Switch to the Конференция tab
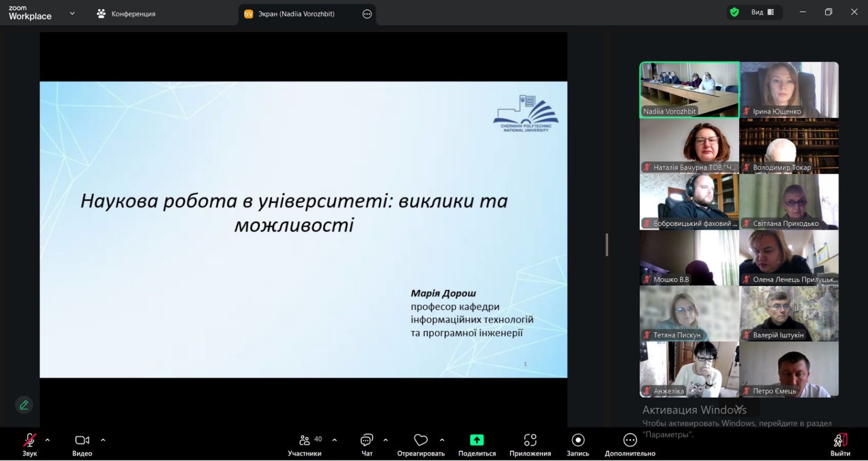The width and height of the screenshot is (868, 461). (x=126, y=14)
